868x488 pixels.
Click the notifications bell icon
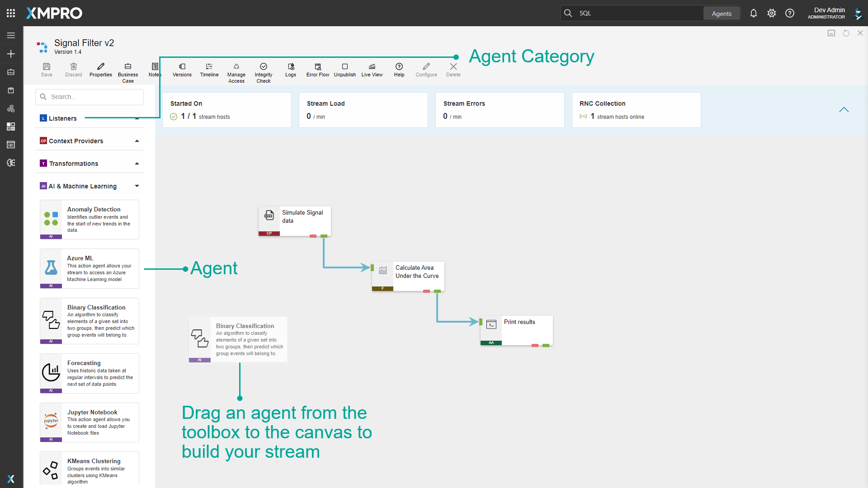click(x=753, y=13)
